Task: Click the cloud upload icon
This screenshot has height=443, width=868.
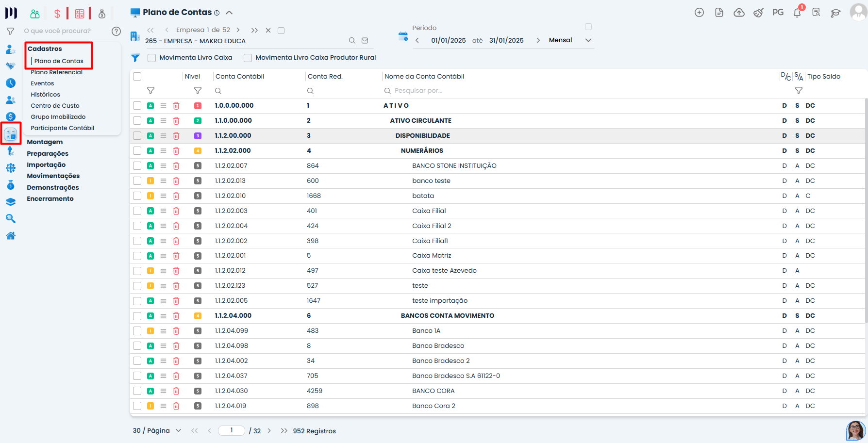Action: tap(739, 13)
